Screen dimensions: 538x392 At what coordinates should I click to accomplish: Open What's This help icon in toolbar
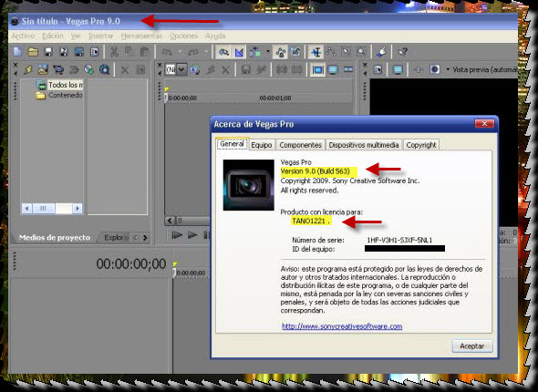click(x=402, y=52)
